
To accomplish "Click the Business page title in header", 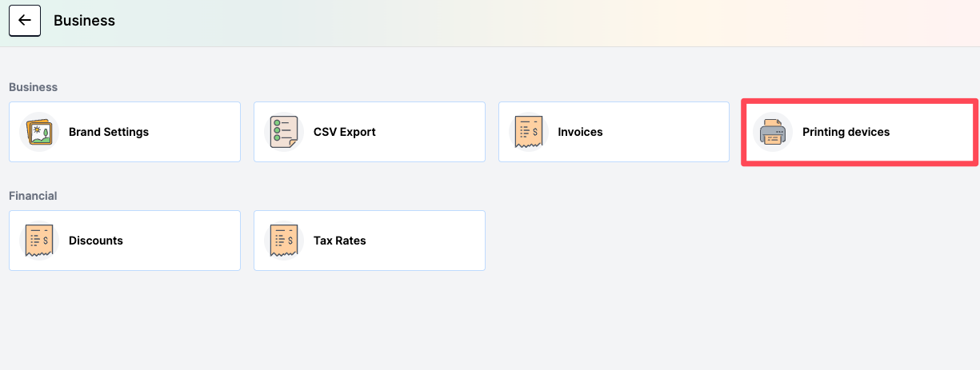I will [84, 21].
